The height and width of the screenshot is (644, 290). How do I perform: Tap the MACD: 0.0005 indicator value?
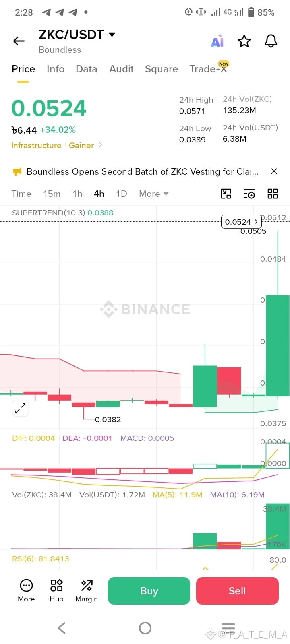147,438
